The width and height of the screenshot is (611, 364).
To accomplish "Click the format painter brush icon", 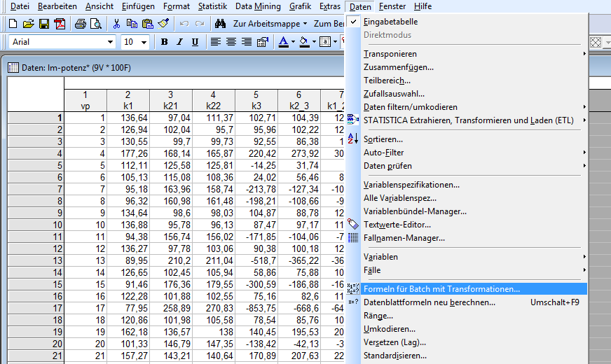I will (163, 24).
